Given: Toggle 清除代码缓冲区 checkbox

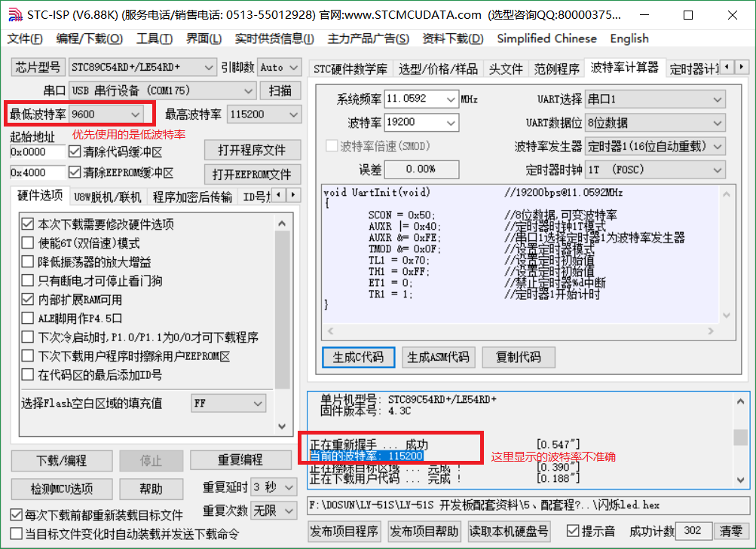Looking at the screenshot, I should (x=75, y=152).
